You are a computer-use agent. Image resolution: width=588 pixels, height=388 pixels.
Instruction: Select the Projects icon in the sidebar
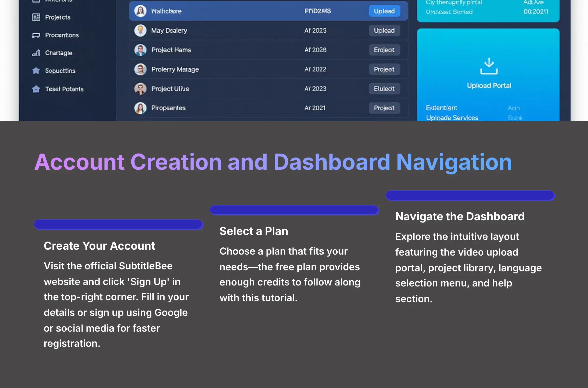(36, 17)
